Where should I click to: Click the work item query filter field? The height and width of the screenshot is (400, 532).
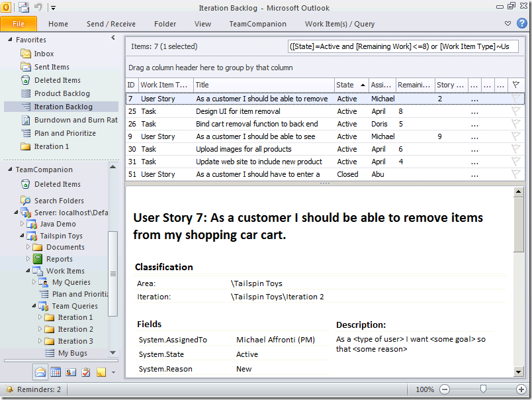tap(402, 46)
